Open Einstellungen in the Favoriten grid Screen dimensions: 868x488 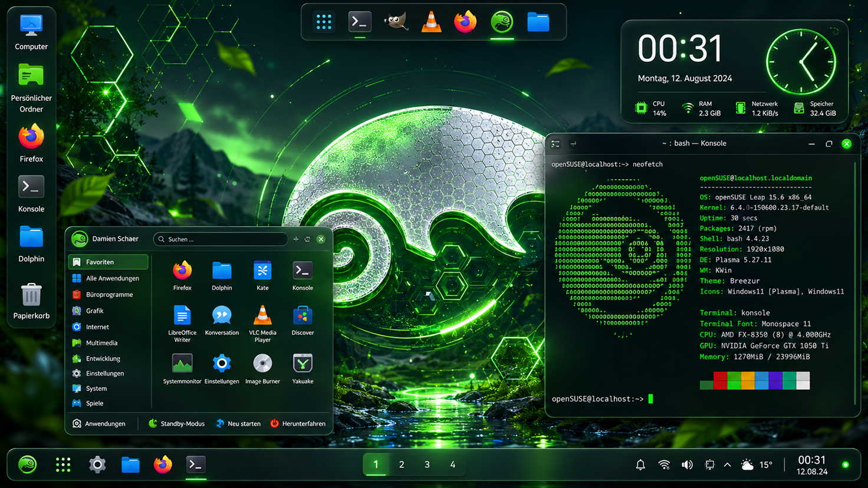[222, 369]
